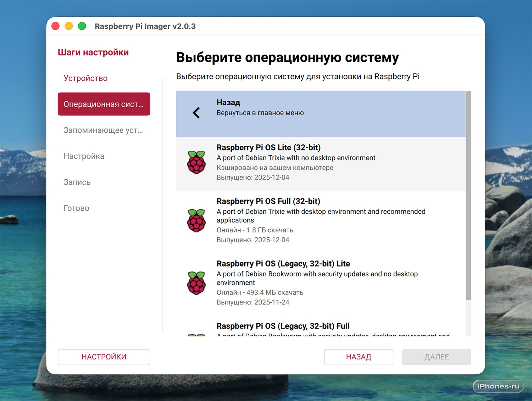Click 'A port of Debian Trixie with no desktop environment'

(296, 158)
